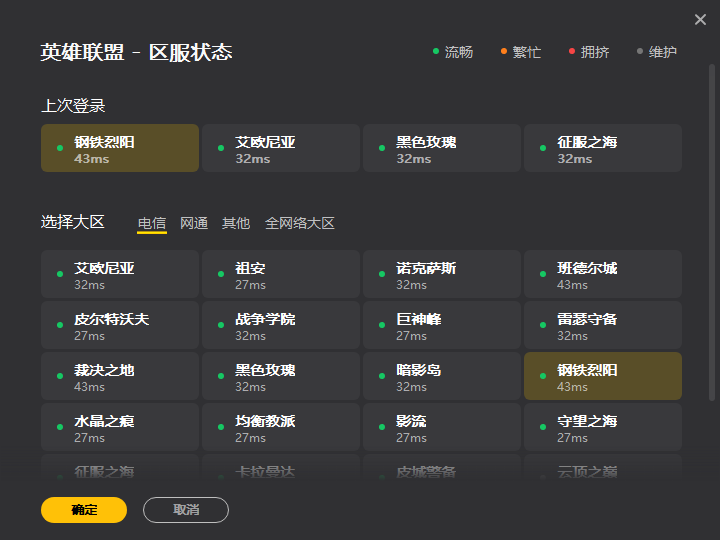720x540 pixels.
Task: Choose the 裁决之地 server
Action: (120, 376)
